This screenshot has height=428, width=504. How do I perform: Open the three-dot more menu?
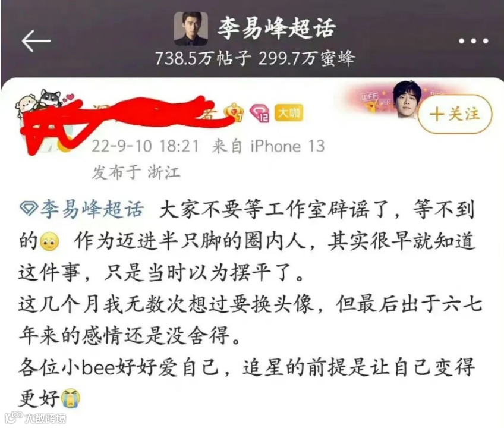pyautogui.click(x=474, y=41)
